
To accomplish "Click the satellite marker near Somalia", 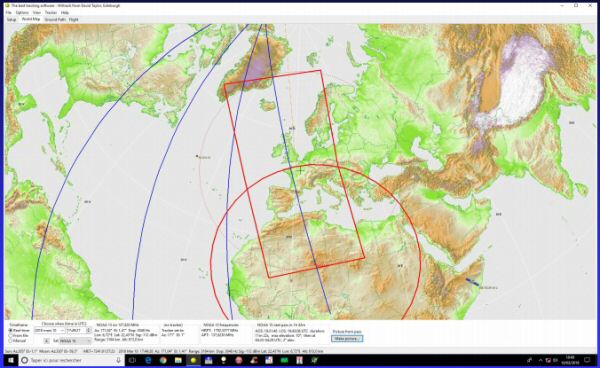I will tap(472, 282).
